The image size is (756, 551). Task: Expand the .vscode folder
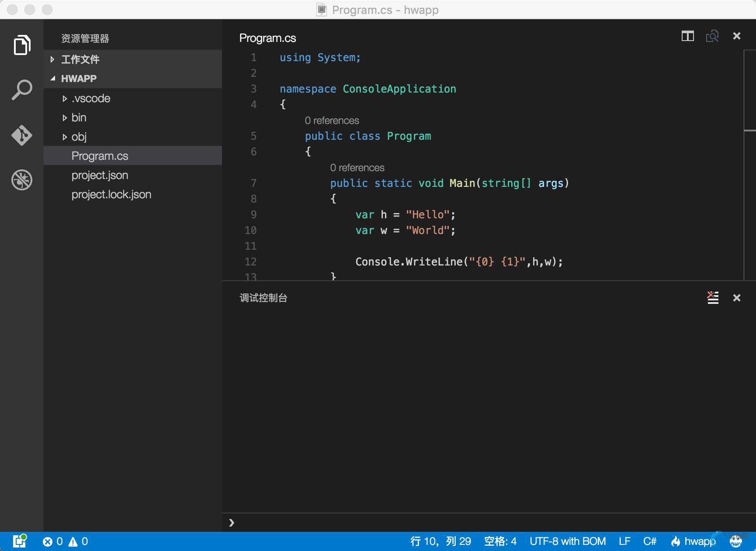click(x=90, y=99)
